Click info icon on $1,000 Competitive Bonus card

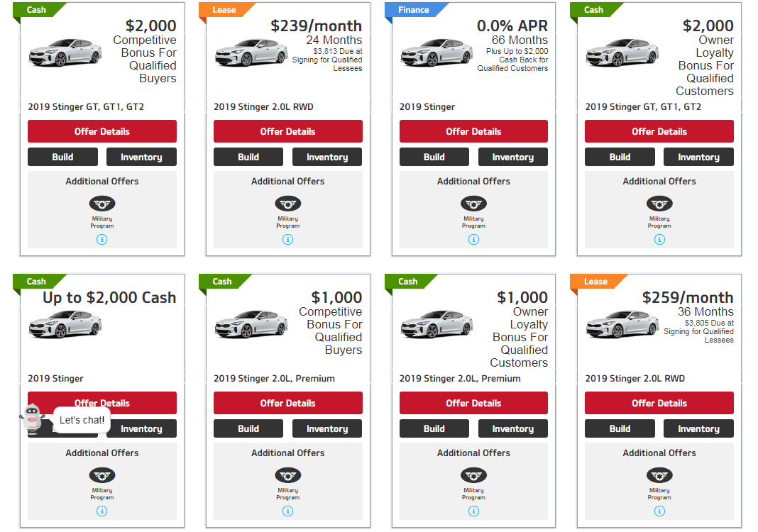pyautogui.click(x=287, y=511)
